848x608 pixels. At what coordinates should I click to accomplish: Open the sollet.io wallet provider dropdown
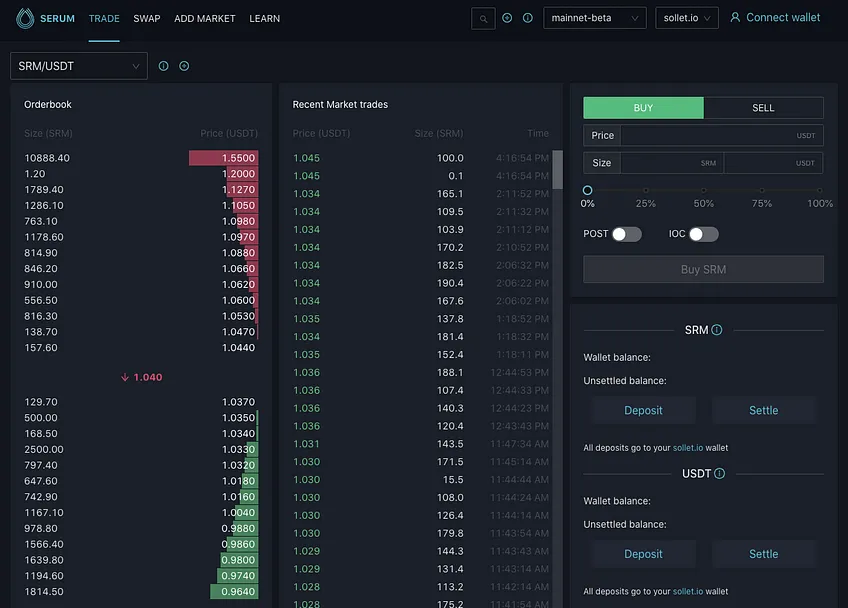tap(687, 18)
